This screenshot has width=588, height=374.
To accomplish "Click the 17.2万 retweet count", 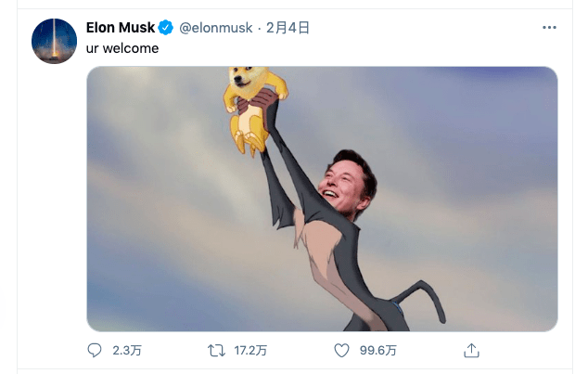I will [251, 351].
